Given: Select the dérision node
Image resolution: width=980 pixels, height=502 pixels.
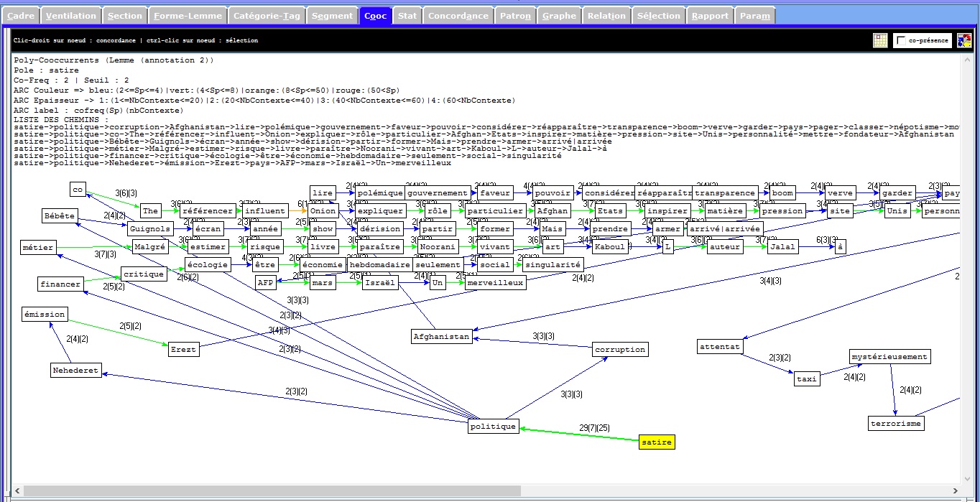Looking at the screenshot, I should pos(380,229).
